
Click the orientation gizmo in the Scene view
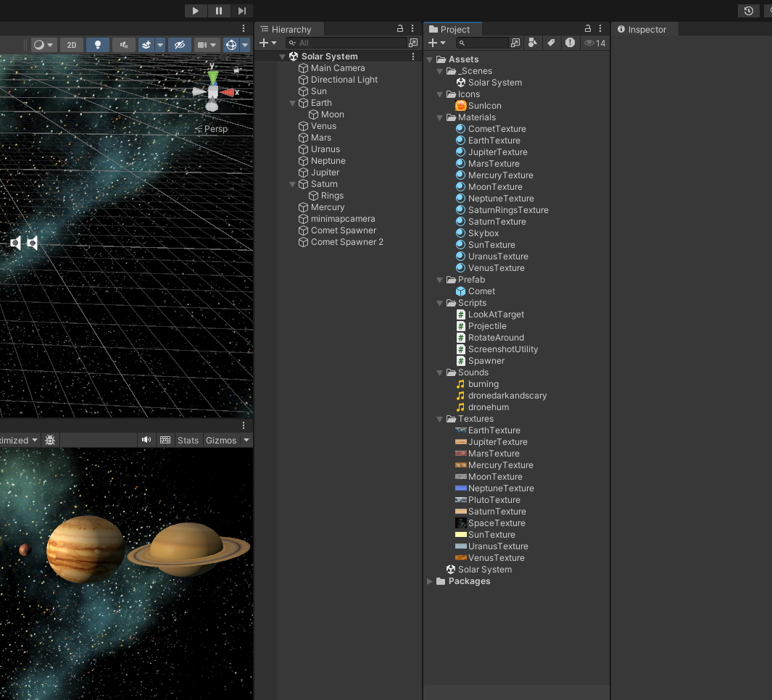[x=212, y=91]
